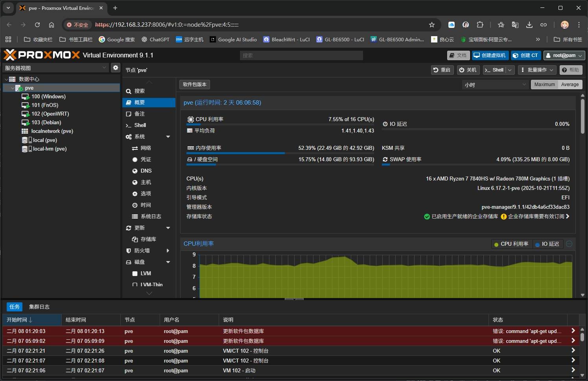The image size is (588, 381).
Task: Click the Proxmox search input field
Action: click(x=301, y=55)
